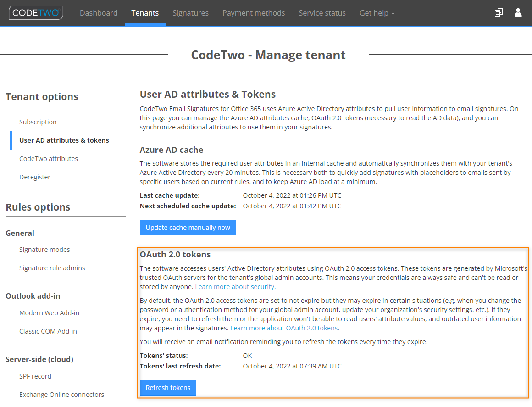
Task: Open Modern Web Add-in page
Action: (x=49, y=312)
